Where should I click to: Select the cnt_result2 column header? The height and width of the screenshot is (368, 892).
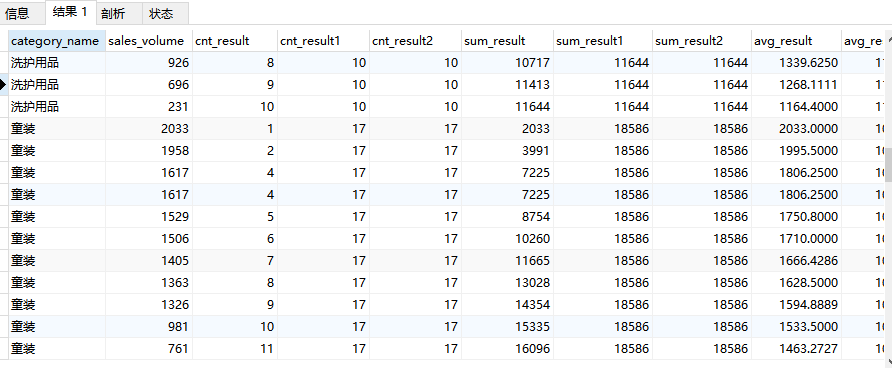[415, 41]
